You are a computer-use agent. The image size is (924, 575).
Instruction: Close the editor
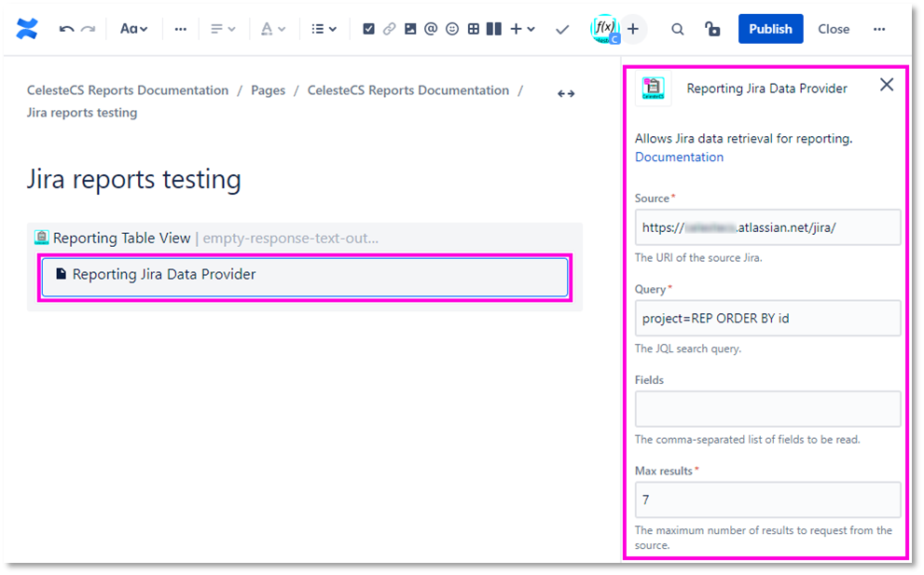(x=834, y=29)
